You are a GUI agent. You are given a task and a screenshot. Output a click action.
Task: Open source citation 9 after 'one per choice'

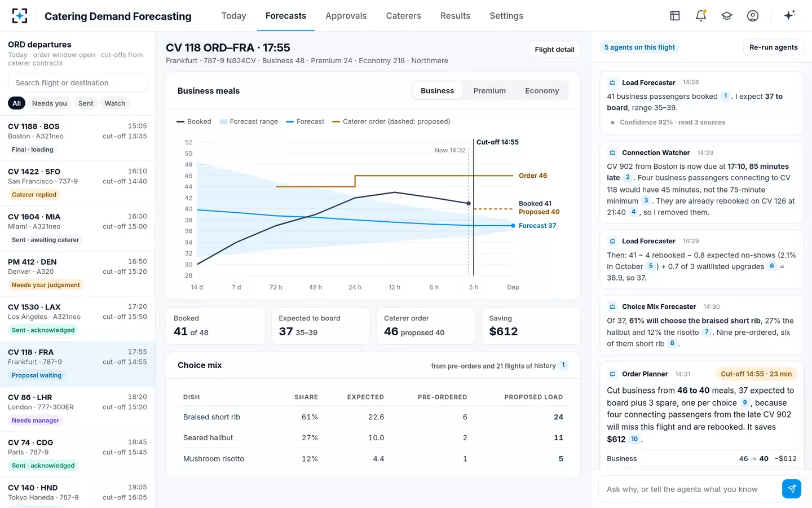pyautogui.click(x=745, y=402)
